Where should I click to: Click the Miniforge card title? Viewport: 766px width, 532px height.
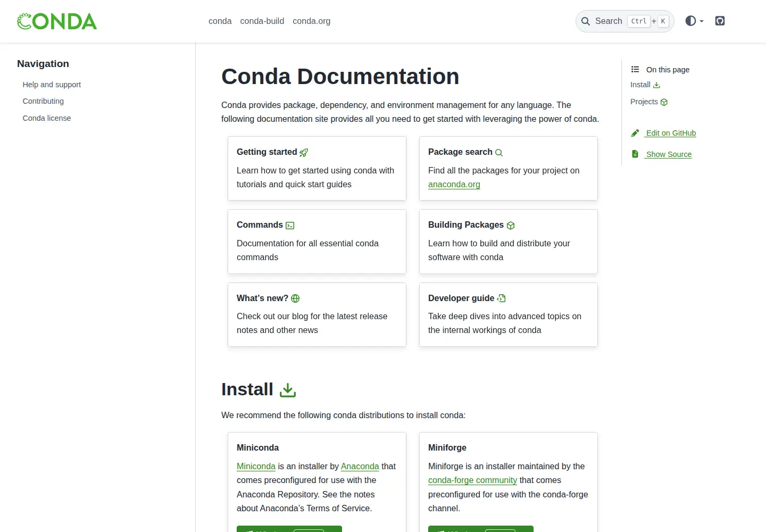coord(447,448)
